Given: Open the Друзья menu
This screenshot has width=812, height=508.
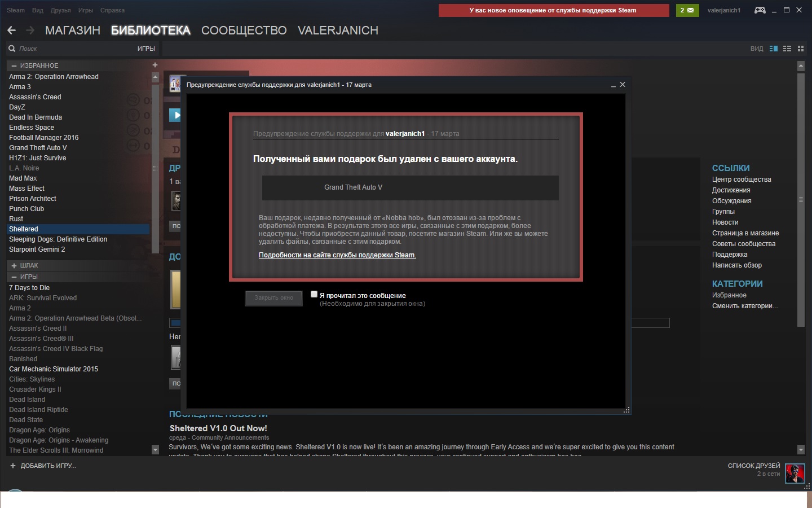Looking at the screenshot, I should click(x=60, y=10).
